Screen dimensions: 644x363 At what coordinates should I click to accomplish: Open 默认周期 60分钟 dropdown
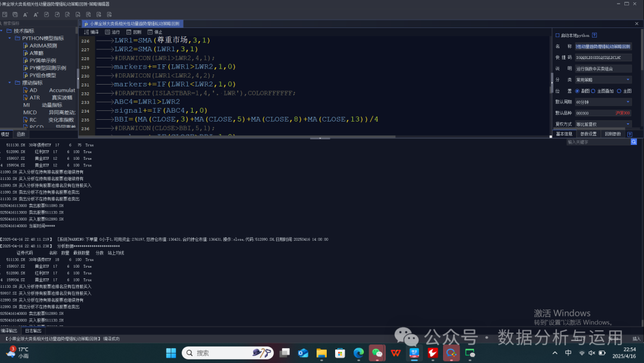(603, 102)
